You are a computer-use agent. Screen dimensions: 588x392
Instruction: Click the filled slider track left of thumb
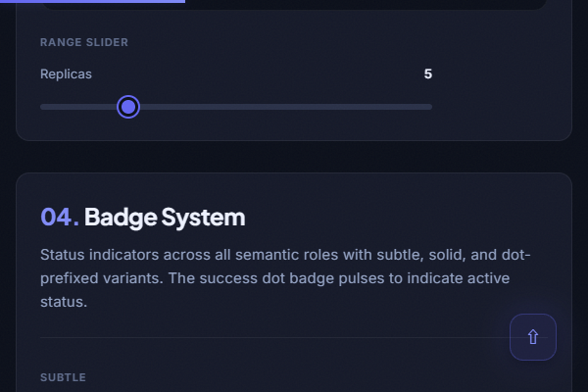78,107
